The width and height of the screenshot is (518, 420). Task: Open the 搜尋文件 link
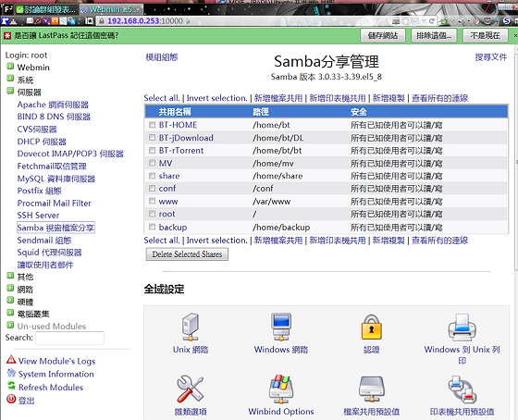point(491,57)
